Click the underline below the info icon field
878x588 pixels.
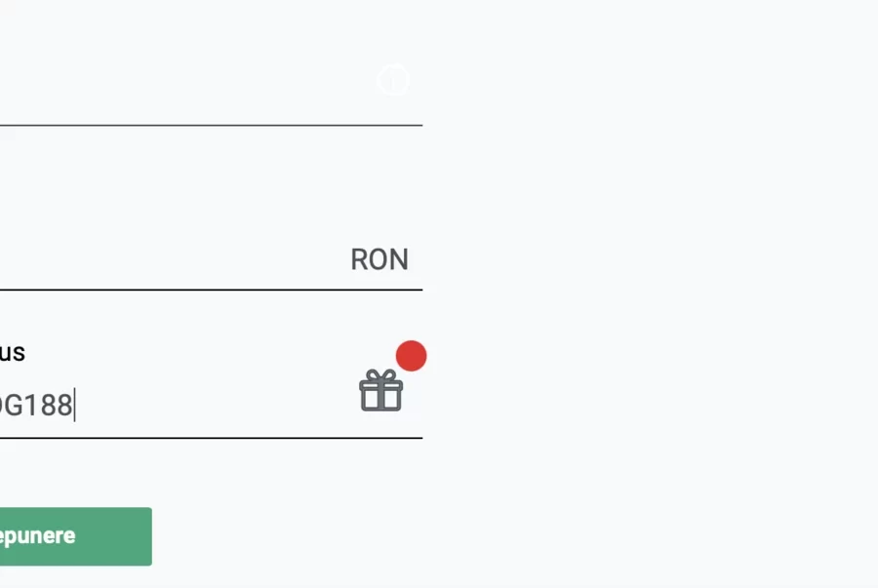(x=211, y=125)
